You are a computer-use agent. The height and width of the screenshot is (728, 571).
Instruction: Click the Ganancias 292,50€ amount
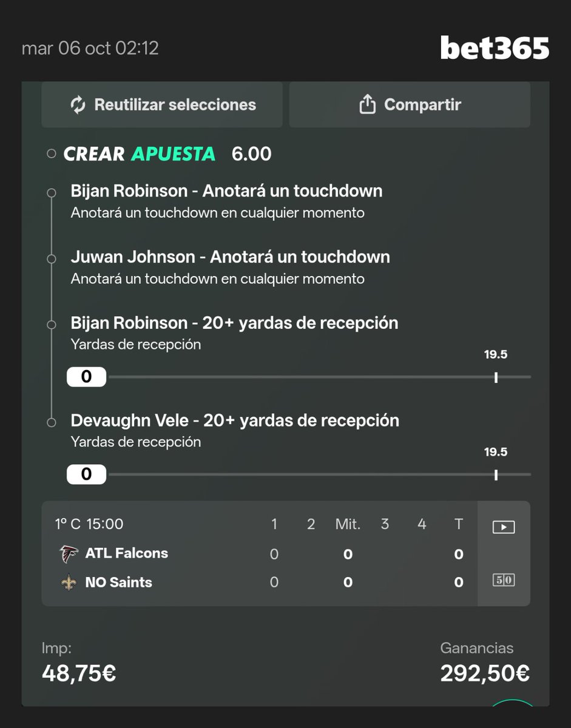tap(485, 673)
